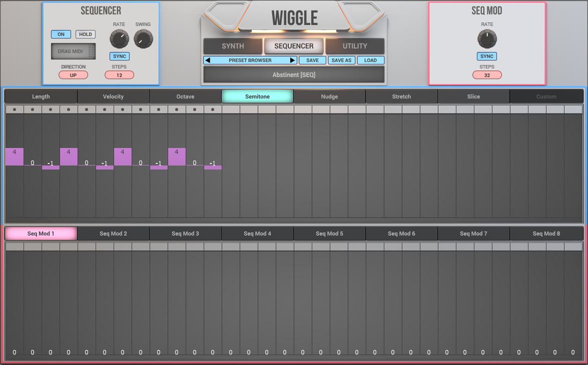Click the DRAG MIDI box
588x365 pixels.
73,51
